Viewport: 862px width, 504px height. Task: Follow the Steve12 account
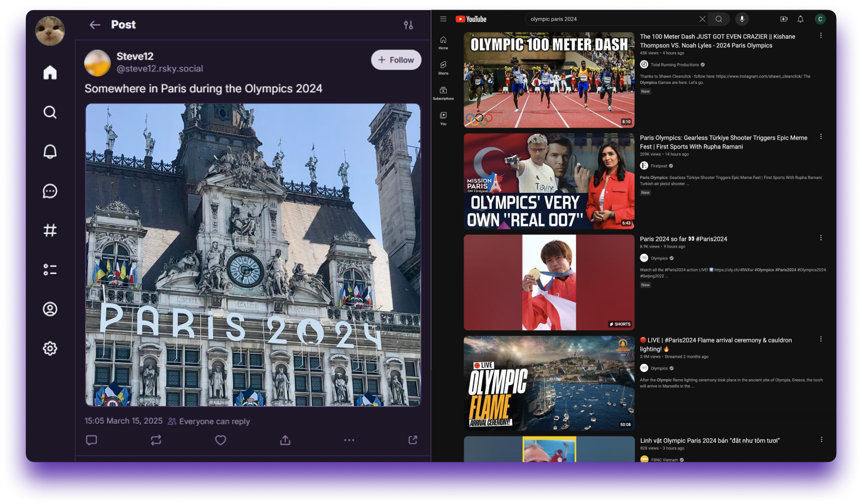point(396,60)
